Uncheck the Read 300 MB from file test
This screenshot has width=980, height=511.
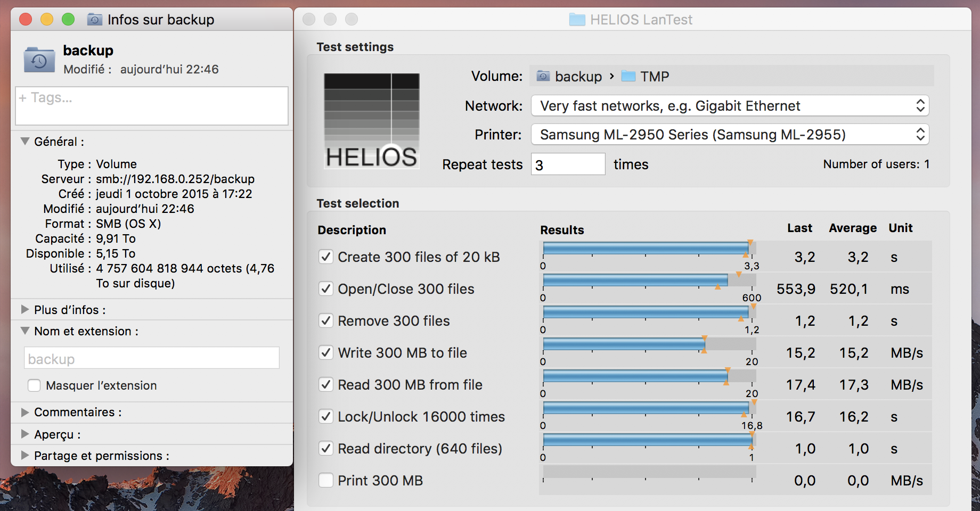(326, 384)
